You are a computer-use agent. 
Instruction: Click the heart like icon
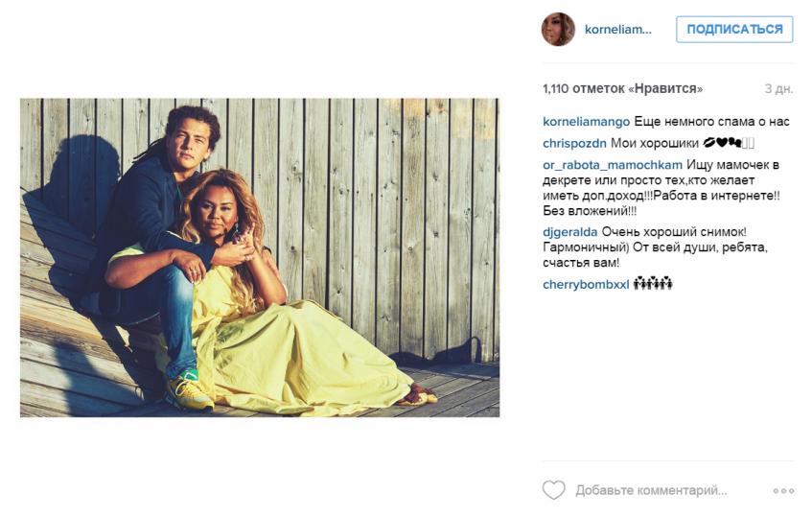553,489
